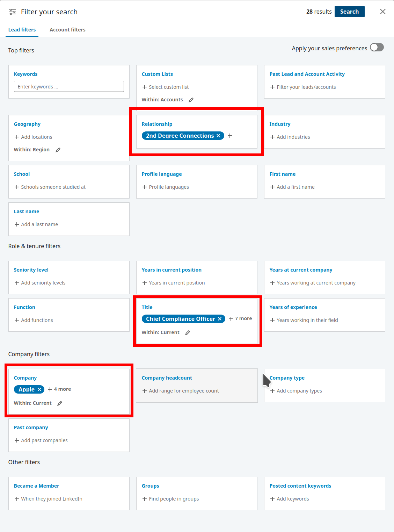Remove Chief Compliance Officer title chip
Image resolution: width=394 pixels, height=532 pixels.
point(220,319)
